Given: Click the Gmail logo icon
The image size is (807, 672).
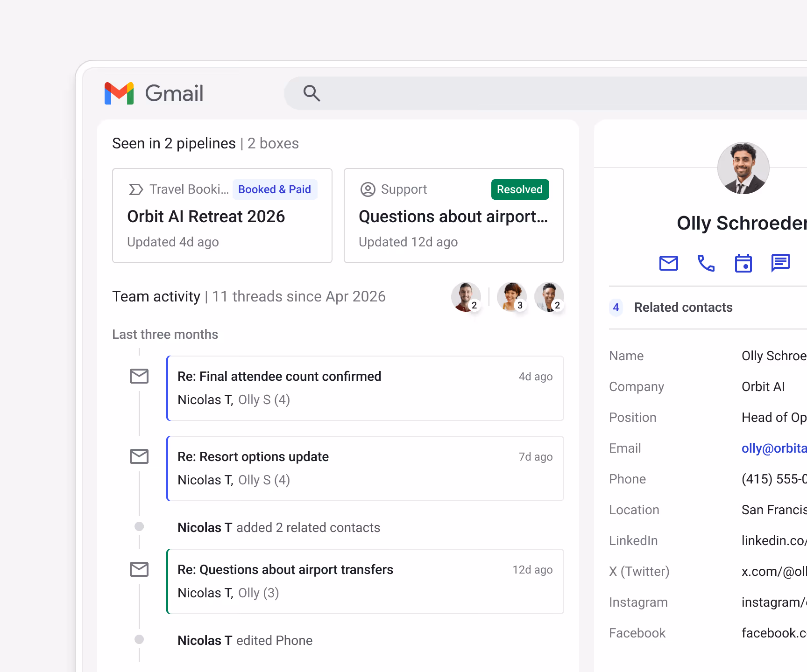Looking at the screenshot, I should pyautogui.click(x=119, y=93).
